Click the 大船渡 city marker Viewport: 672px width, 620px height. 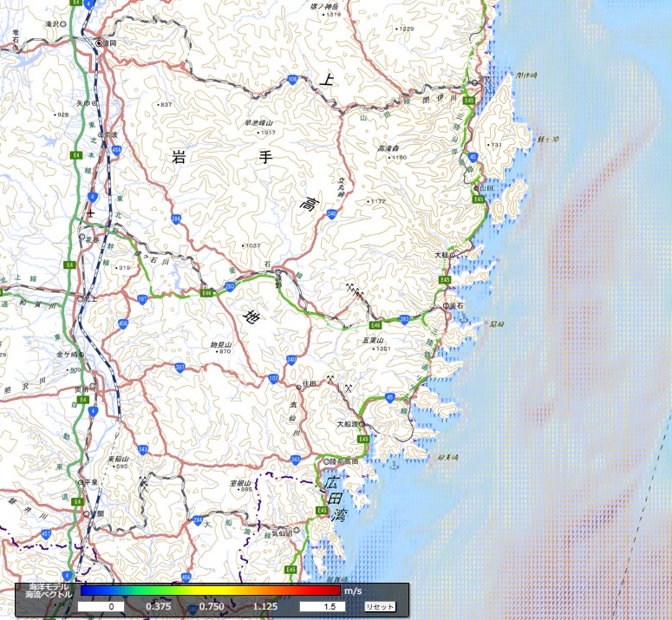(363, 425)
